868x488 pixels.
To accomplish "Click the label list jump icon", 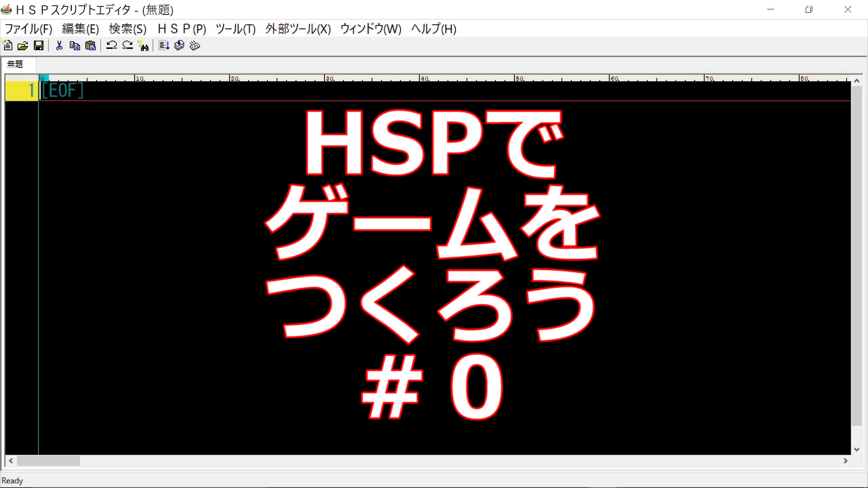I will [163, 45].
